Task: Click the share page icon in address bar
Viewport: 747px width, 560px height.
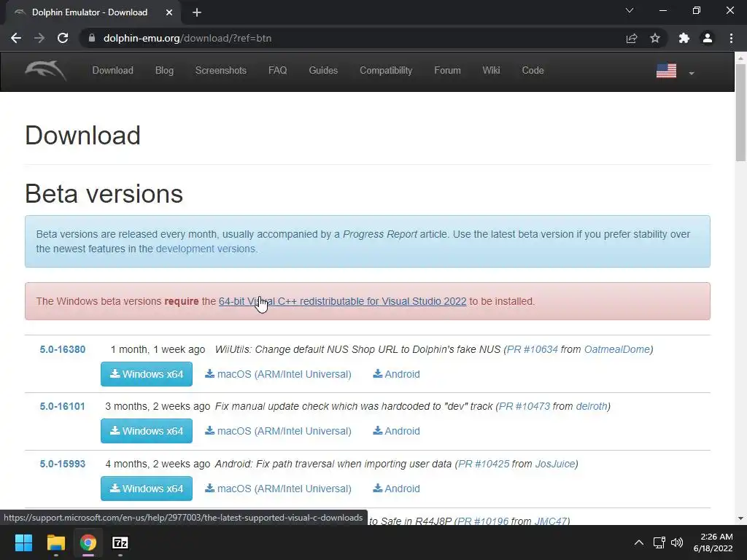Action: [x=632, y=38]
